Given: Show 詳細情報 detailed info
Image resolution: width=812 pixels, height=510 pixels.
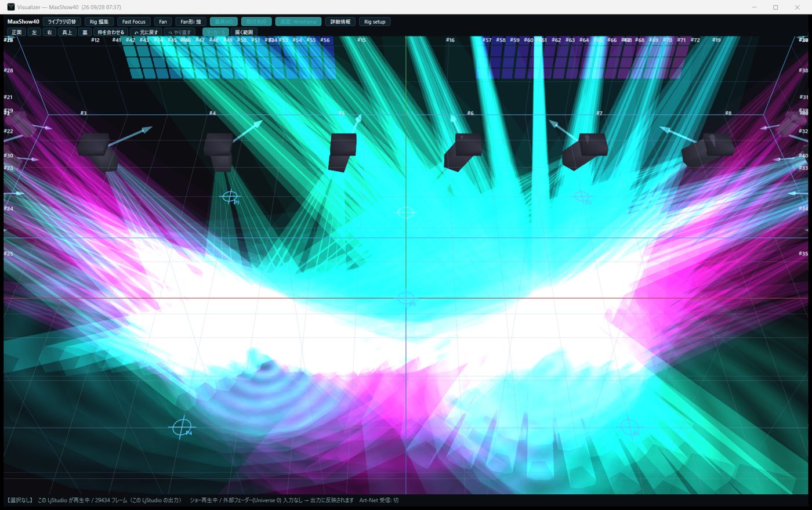Looking at the screenshot, I should (x=340, y=22).
